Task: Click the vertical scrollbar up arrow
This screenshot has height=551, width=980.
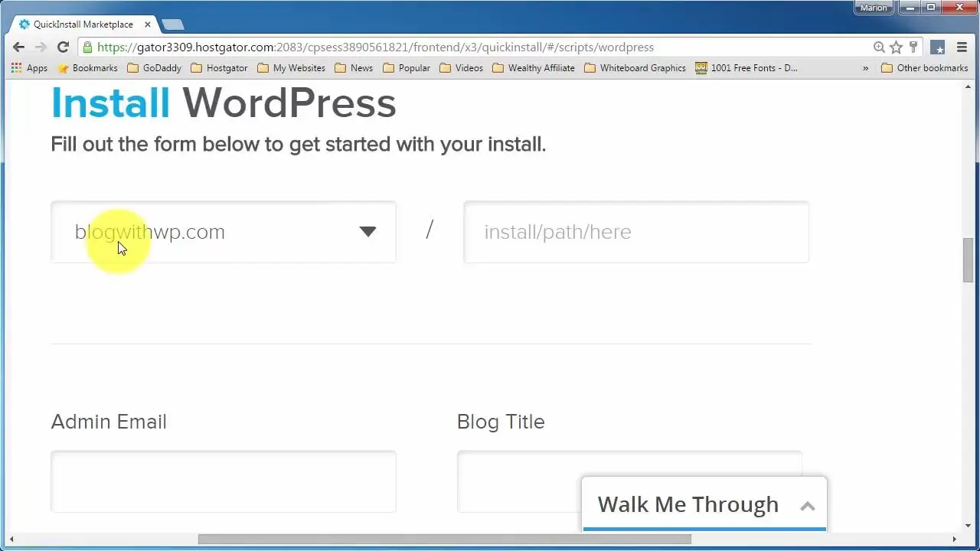Action: coord(968,87)
